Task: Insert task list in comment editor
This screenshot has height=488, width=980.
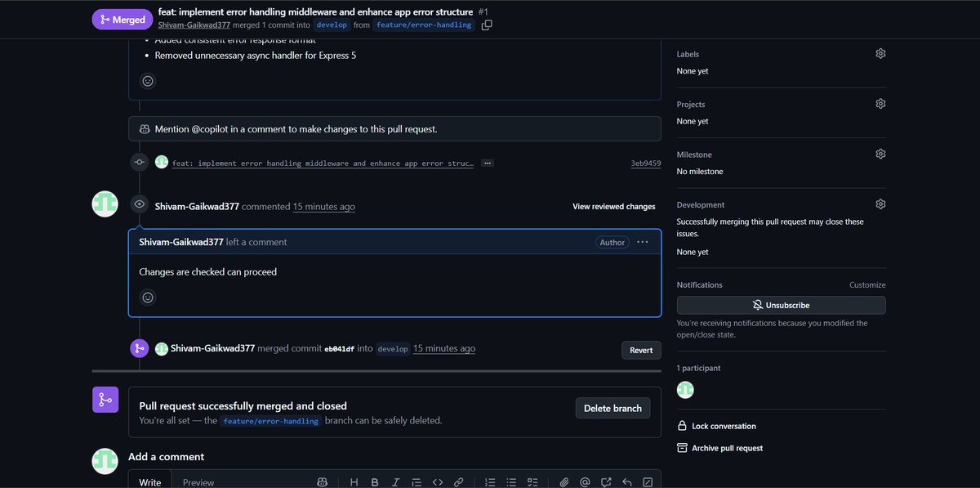Action: (x=532, y=482)
